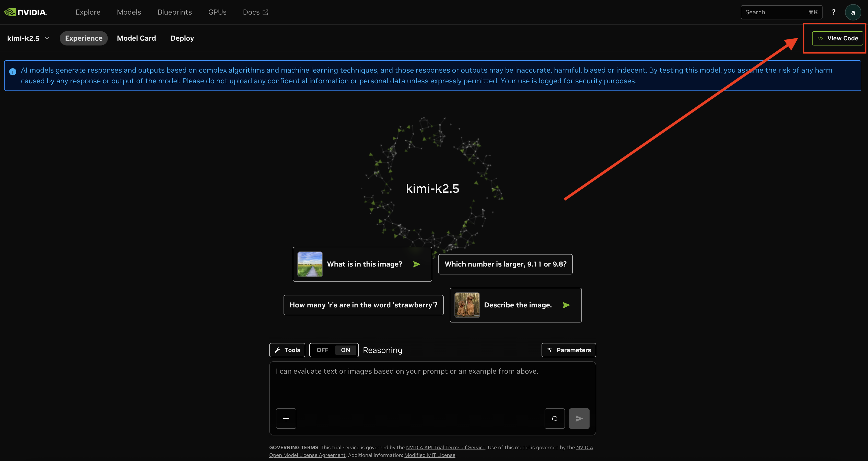868x461 pixels.
Task: Switch to the Deploy tab
Action: click(182, 38)
